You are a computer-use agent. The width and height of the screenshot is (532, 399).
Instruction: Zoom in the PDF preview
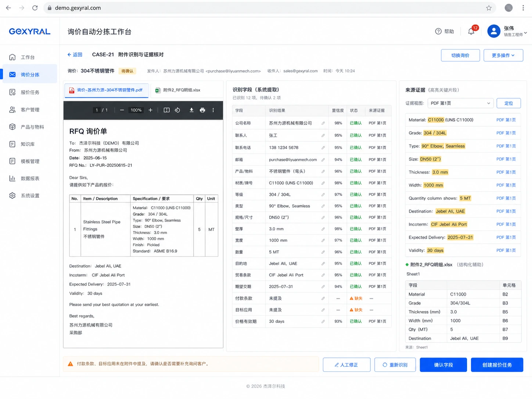[150, 110]
